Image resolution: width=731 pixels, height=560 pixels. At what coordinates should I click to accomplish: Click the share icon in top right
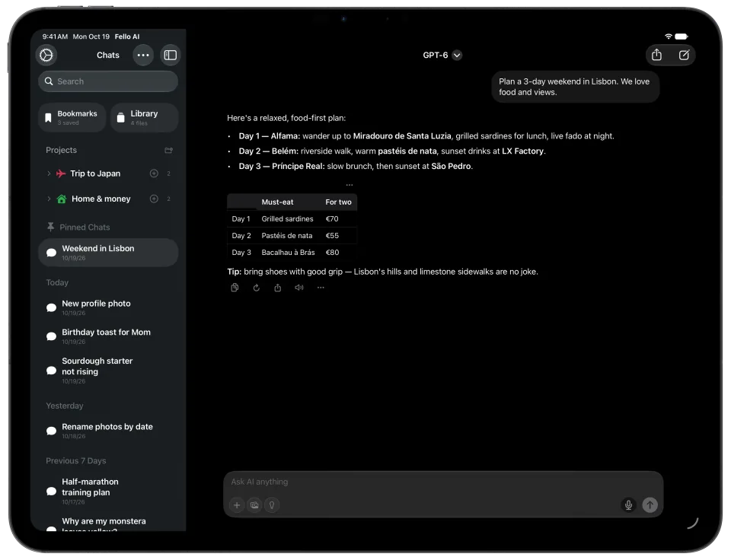point(656,55)
